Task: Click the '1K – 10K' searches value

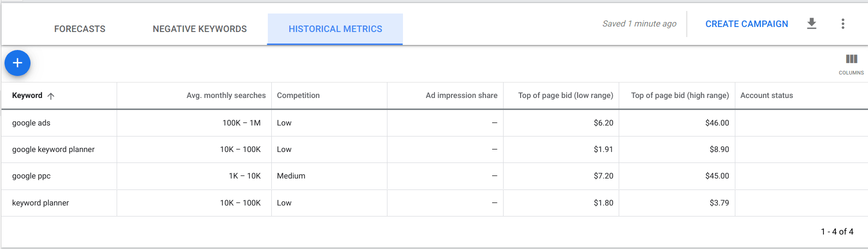Action: (x=244, y=176)
